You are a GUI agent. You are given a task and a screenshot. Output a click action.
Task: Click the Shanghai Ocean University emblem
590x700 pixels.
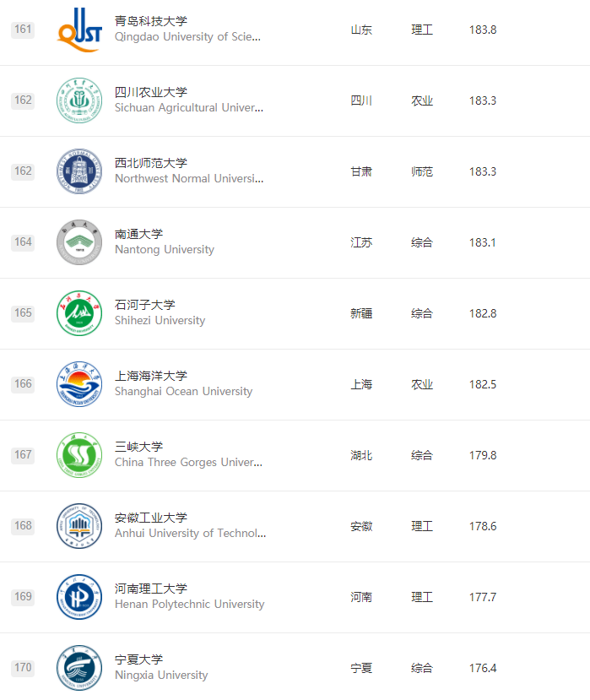79,384
